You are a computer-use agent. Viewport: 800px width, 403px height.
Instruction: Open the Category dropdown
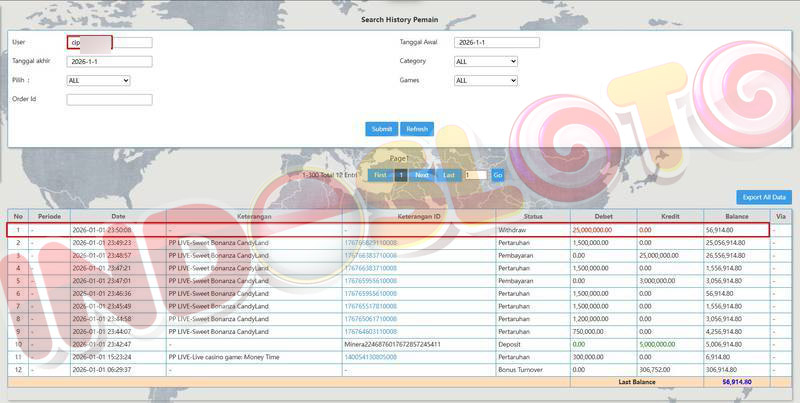pyautogui.click(x=485, y=61)
